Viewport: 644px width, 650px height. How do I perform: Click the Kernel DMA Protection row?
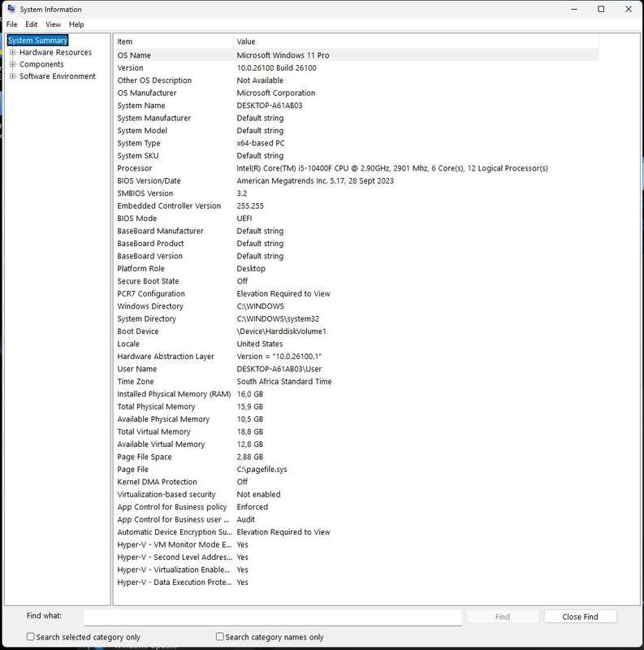pos(357,482)
